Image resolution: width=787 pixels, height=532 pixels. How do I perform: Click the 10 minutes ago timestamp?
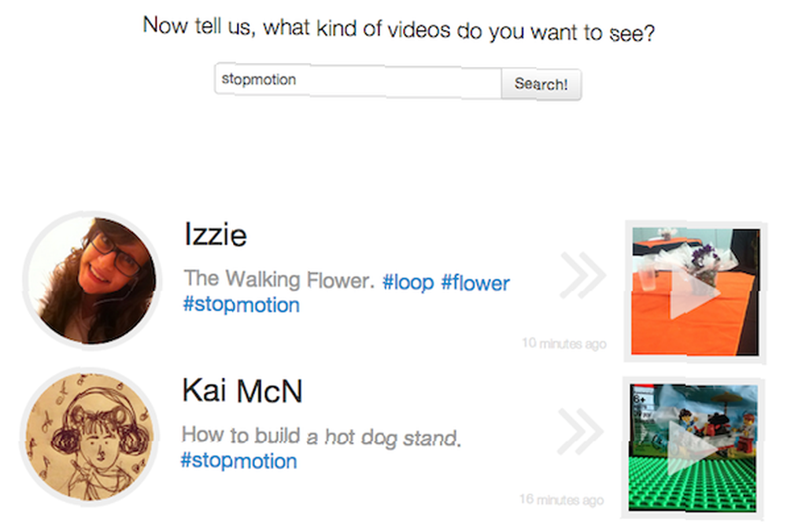564,343
